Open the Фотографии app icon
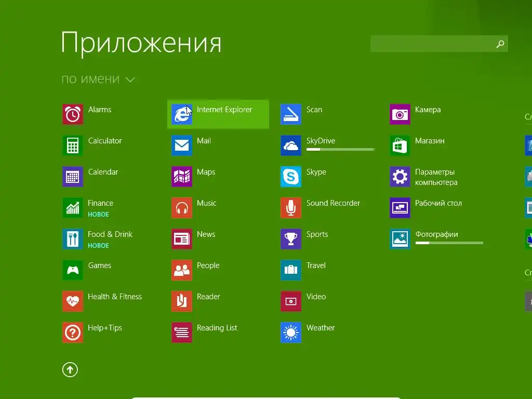 tap(400, 239)
